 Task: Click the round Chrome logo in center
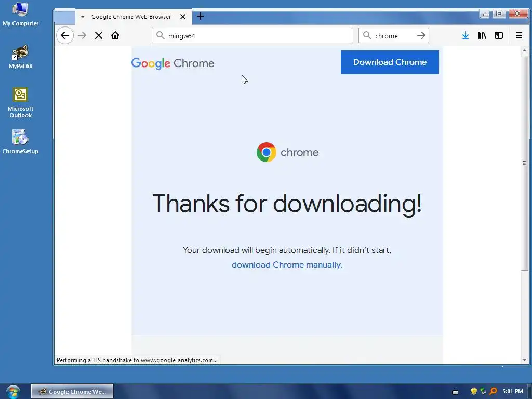click(x=267, y=152)
